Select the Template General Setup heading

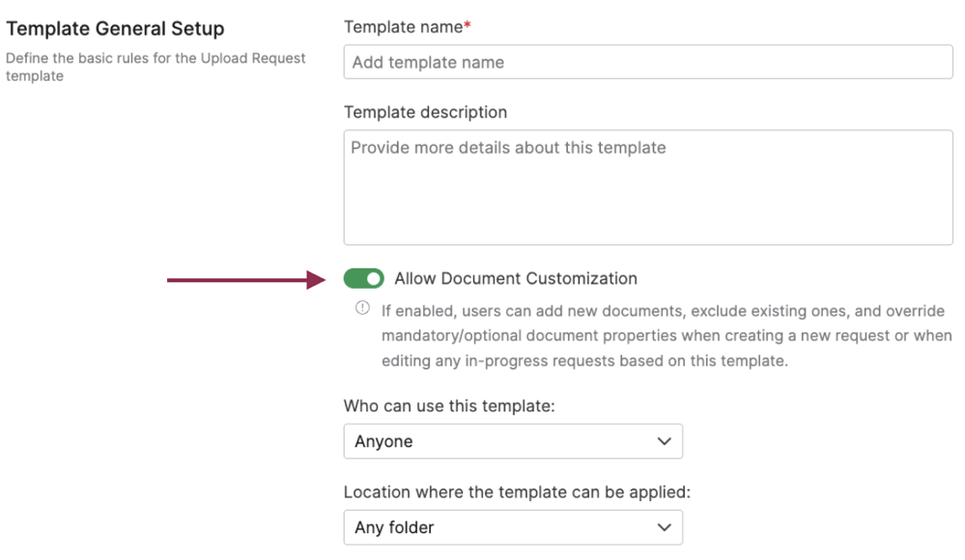115,28
